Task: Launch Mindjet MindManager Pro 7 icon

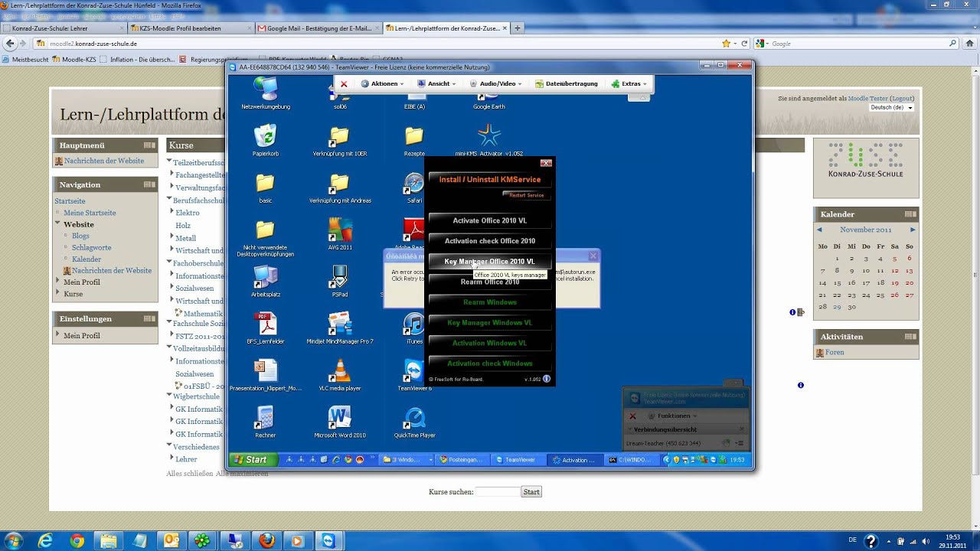Action: (340, 324)
